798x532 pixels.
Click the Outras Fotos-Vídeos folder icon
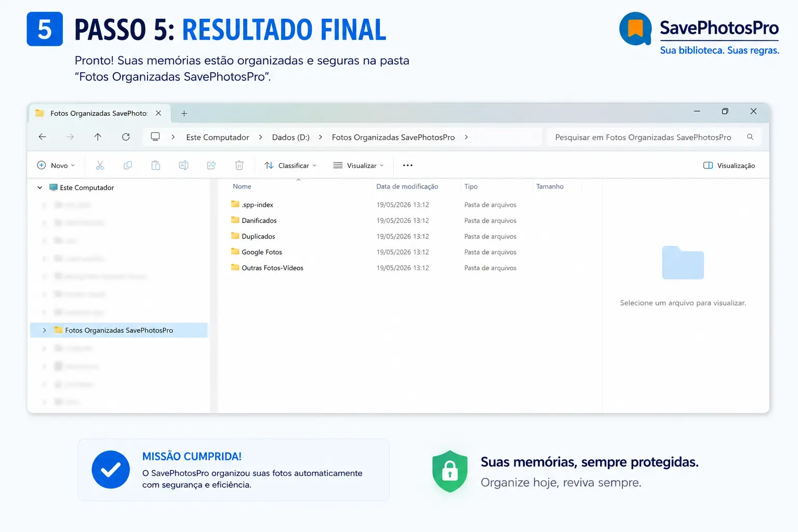click(235, 268)
